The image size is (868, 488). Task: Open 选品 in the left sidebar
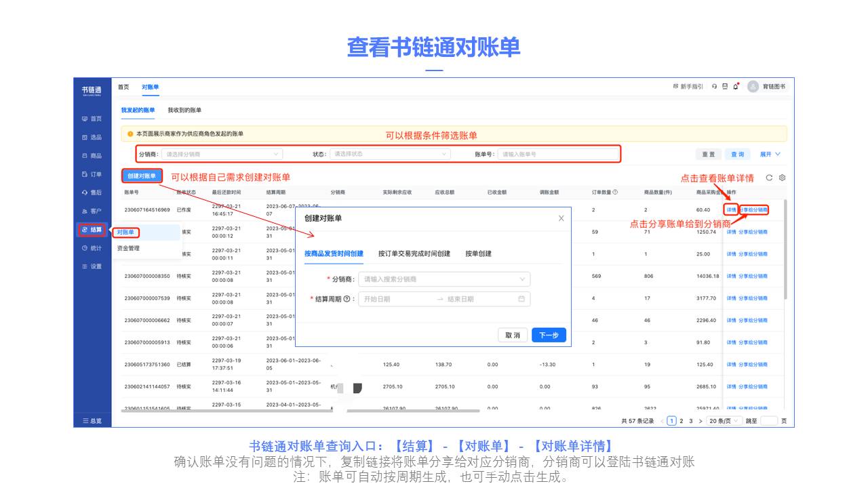click(92, 137)
